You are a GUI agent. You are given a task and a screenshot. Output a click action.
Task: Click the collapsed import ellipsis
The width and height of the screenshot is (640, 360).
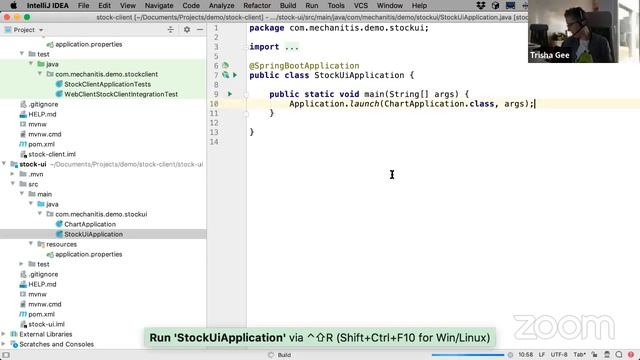pyautogui.click(x=292, y=47)
